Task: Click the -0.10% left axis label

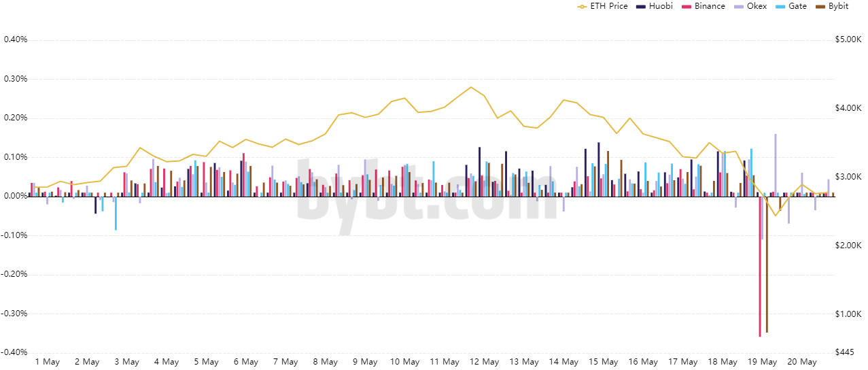Action: coord(14,235)
